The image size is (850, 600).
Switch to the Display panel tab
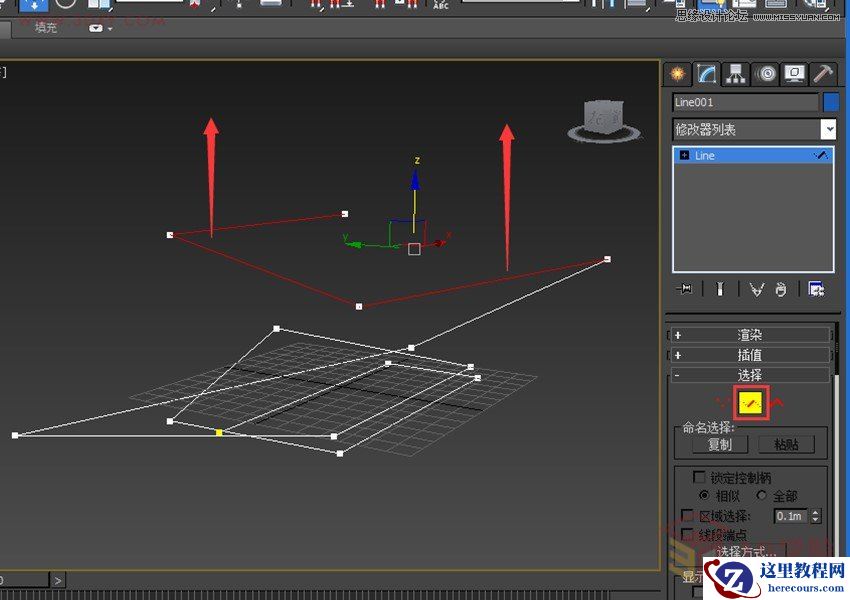pos(793,74)
